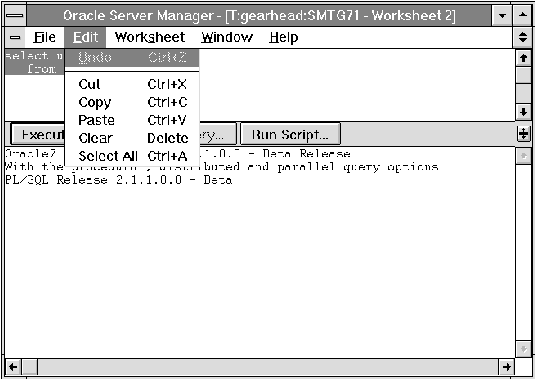Choose Paste from the Edit menu
The height and width of the screenshot is (383, 536).
tap(132, 120)
